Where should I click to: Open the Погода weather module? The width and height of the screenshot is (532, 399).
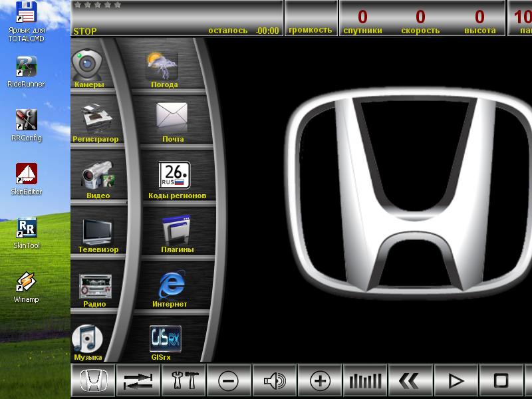click(x=162, y=70)
